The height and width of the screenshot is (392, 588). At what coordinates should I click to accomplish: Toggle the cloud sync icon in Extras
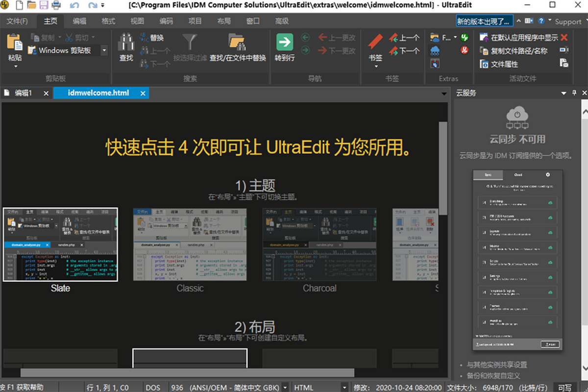click(436, 50)
